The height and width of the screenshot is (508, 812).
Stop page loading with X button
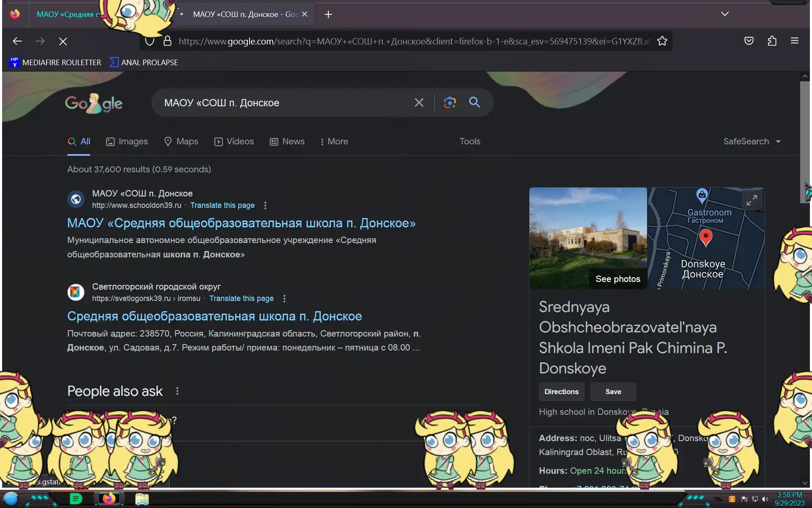coord(63,41)
